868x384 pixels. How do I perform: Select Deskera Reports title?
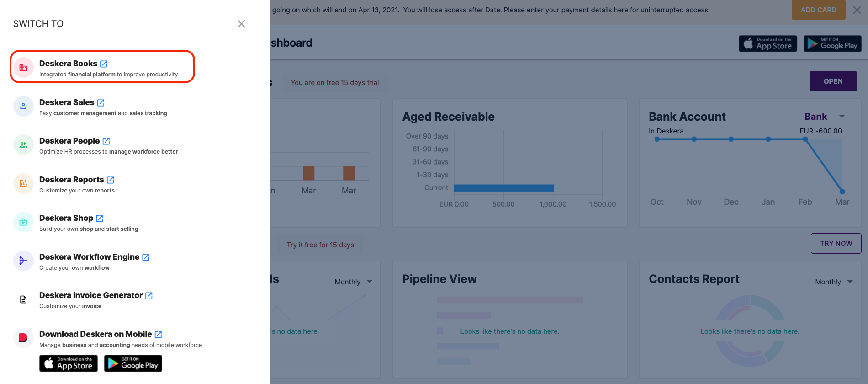(72, 180)
